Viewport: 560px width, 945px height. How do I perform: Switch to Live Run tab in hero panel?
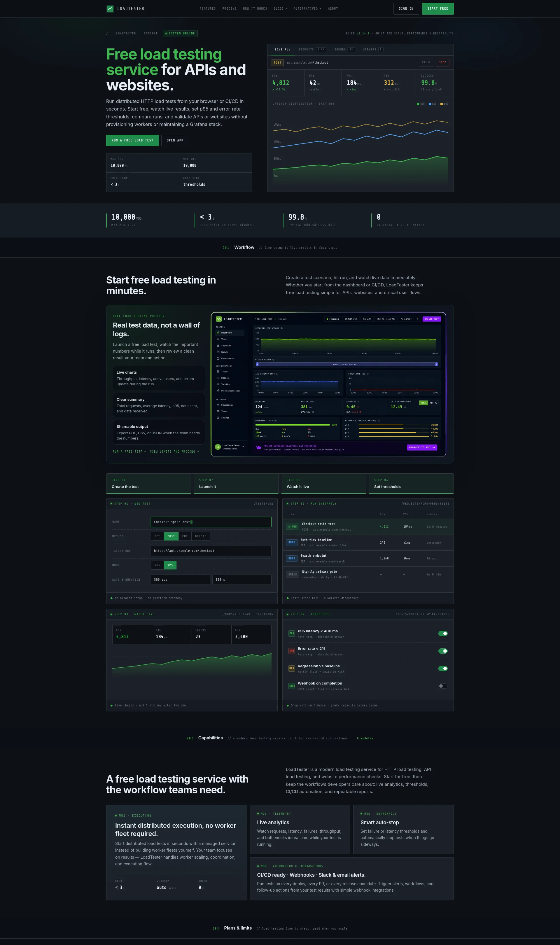click(283, 49)
